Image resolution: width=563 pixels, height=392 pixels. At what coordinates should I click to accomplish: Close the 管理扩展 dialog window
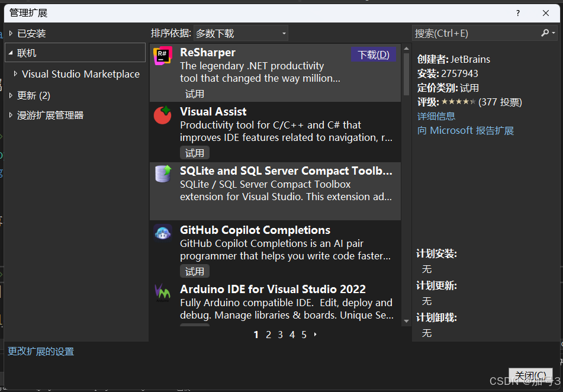[x=546, y=13]
